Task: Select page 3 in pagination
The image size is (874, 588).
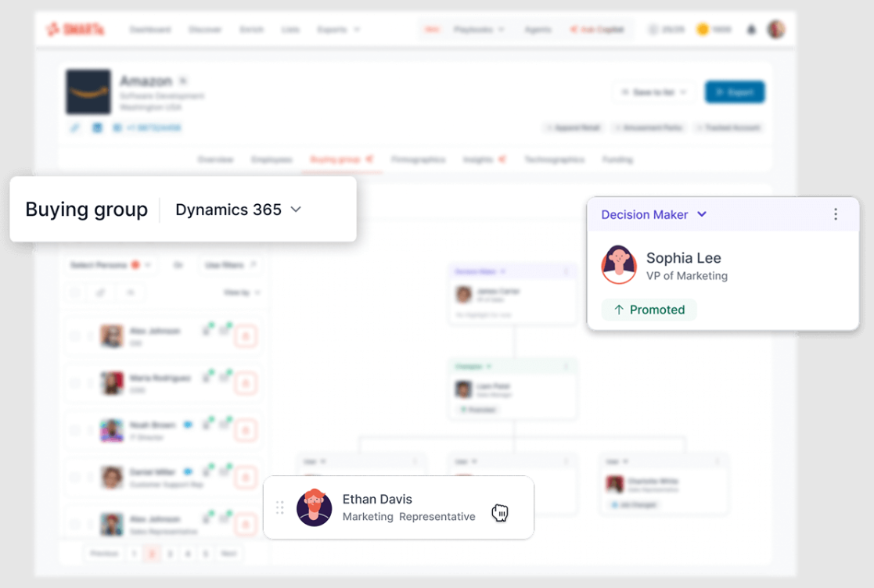Action: 170,554
